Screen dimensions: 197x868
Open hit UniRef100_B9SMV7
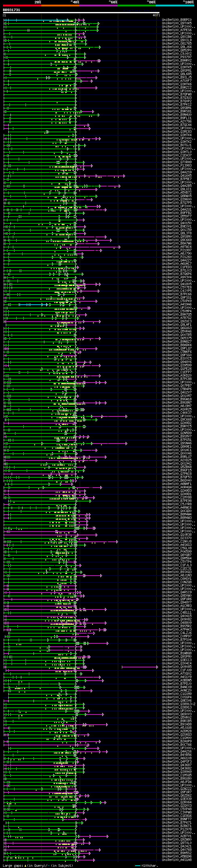click(177, 436)
